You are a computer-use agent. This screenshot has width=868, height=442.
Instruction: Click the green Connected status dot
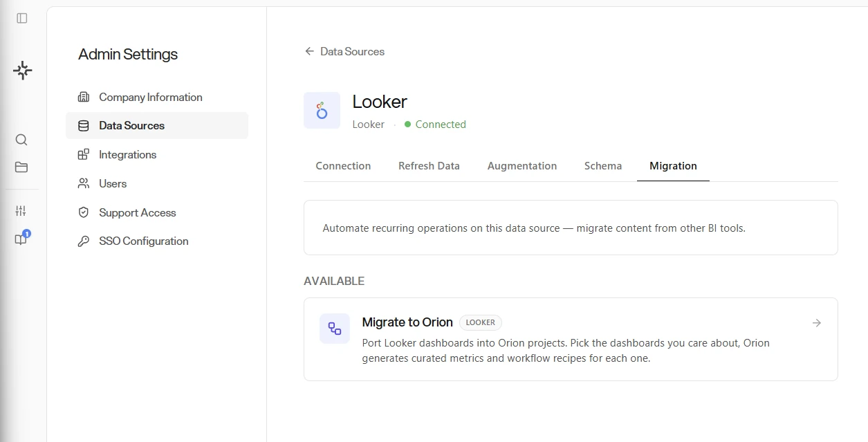(408, 125)
